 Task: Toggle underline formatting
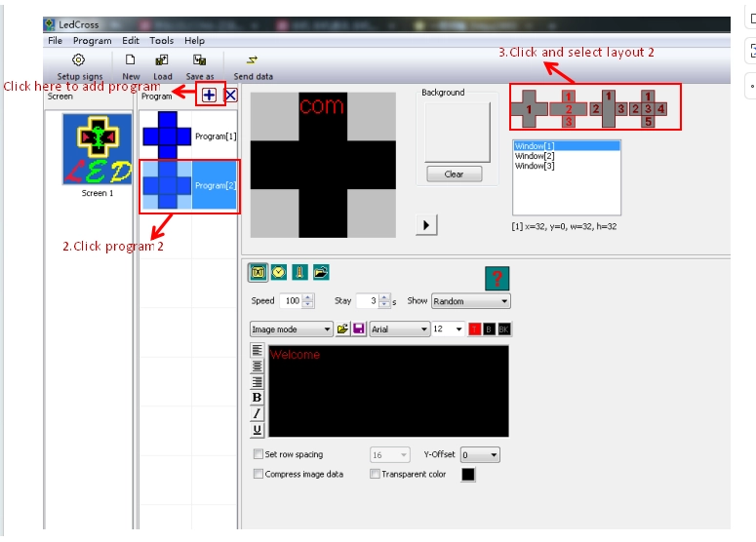tap(257, 429)
